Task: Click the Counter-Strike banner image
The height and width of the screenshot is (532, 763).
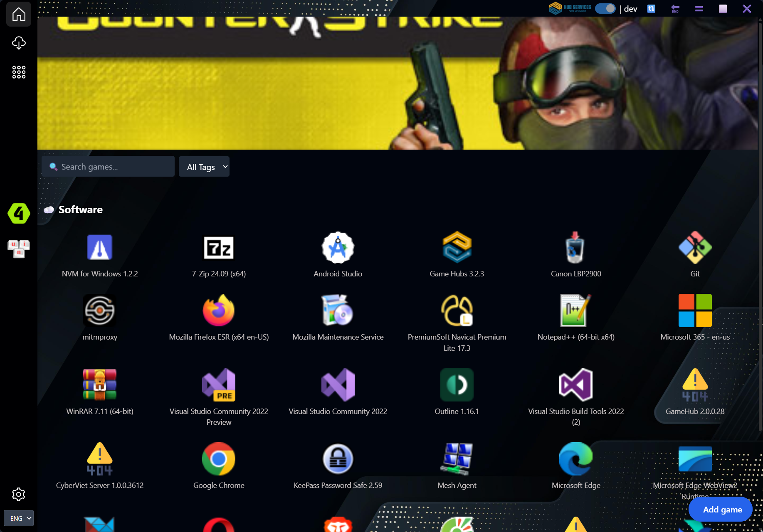Action: (x=397, y=83)
